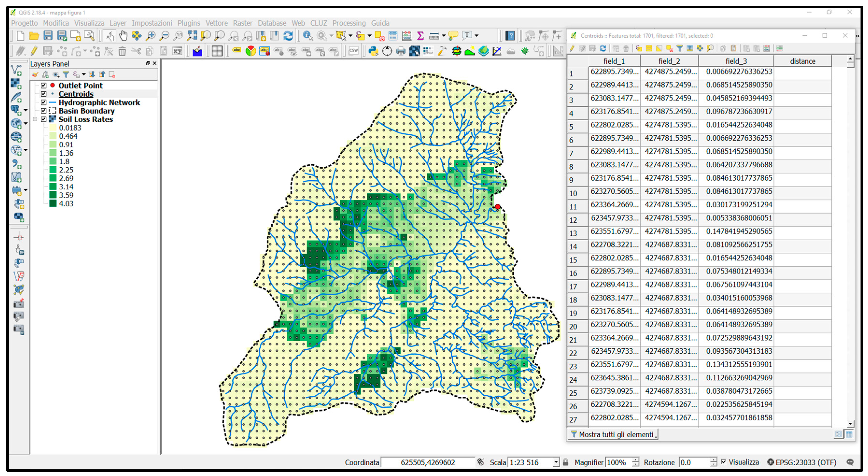The height and width of the screenshot is (476, 868).
Task: Click the Zoom Full extent icon
Action: pyautogui.click(x=192, y=35)
